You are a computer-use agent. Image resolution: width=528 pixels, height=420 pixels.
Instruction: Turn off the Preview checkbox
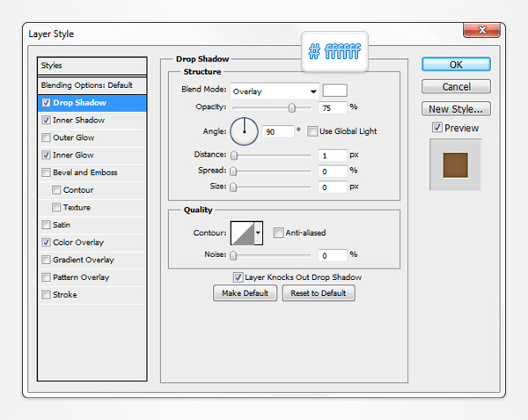click(x=437, y=128)
